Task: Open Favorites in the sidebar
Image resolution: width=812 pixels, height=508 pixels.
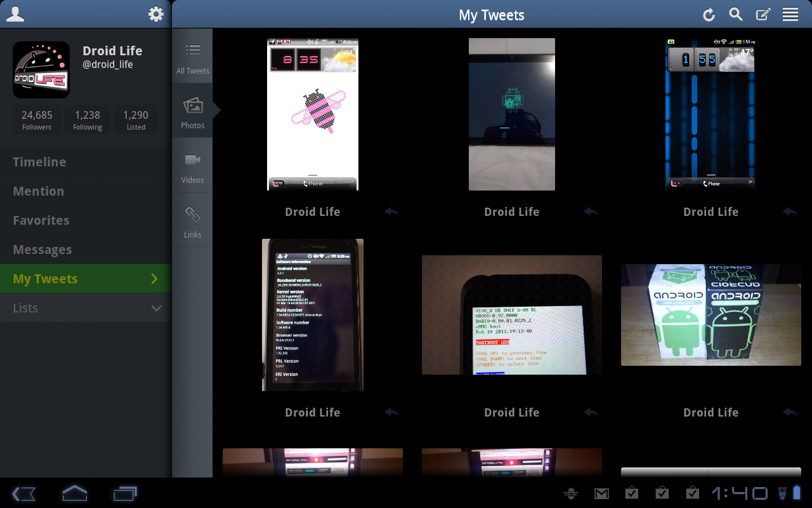Action: pos(86,220)
